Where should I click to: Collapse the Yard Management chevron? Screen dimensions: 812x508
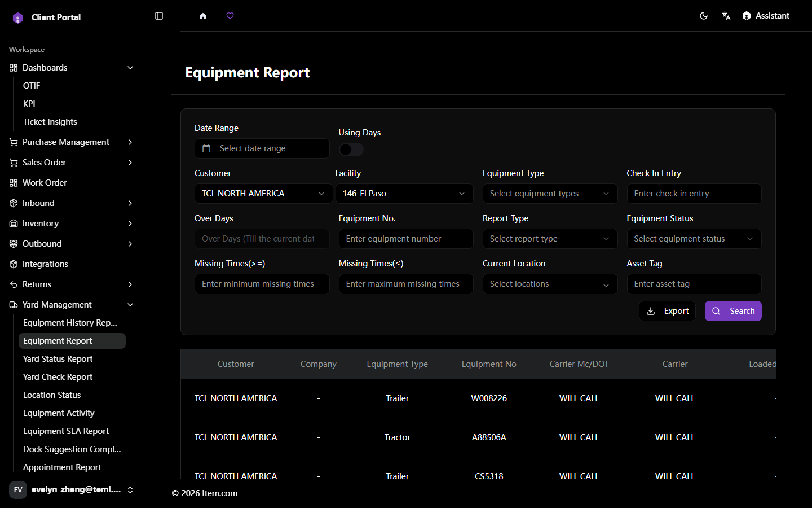coord(130,305)
